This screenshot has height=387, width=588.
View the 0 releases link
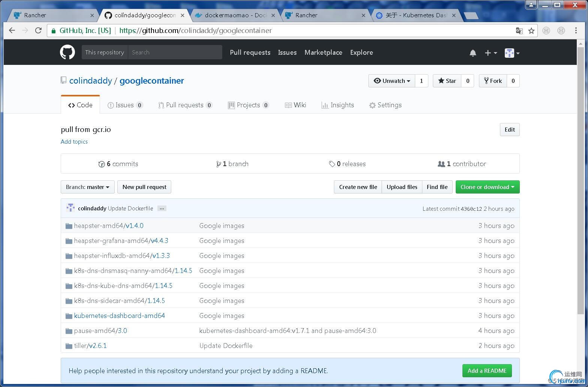pos(347,164)
